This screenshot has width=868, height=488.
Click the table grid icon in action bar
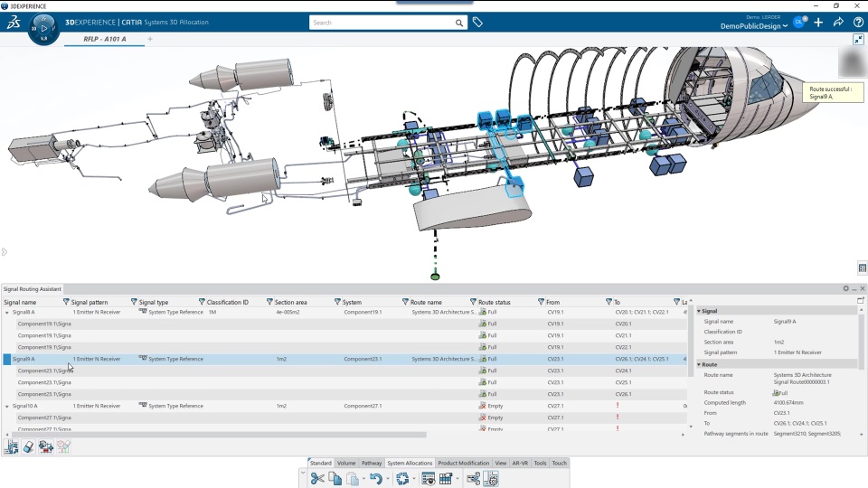[446, 479]
